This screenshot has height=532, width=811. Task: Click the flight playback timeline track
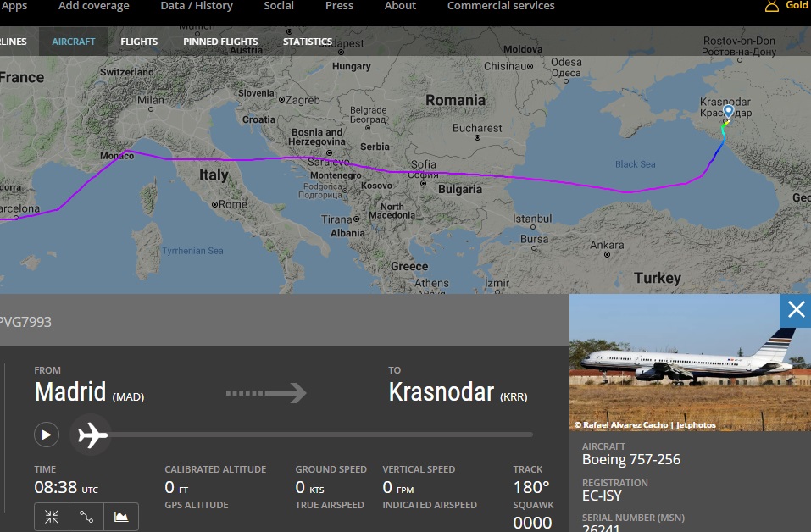click(x=322, y=435)
